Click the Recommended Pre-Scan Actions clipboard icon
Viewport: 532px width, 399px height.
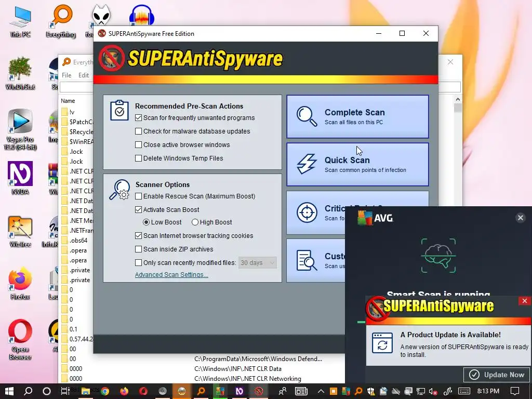pyautogui.click(x=119, y=110)
